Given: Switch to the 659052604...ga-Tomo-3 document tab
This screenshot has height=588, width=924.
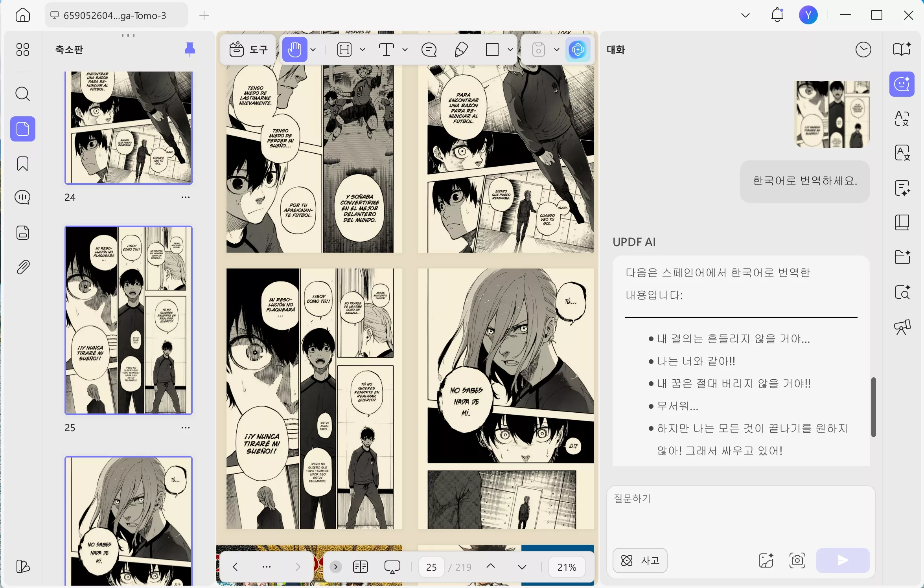Looking at the screenshot, I should pos(115,15).
